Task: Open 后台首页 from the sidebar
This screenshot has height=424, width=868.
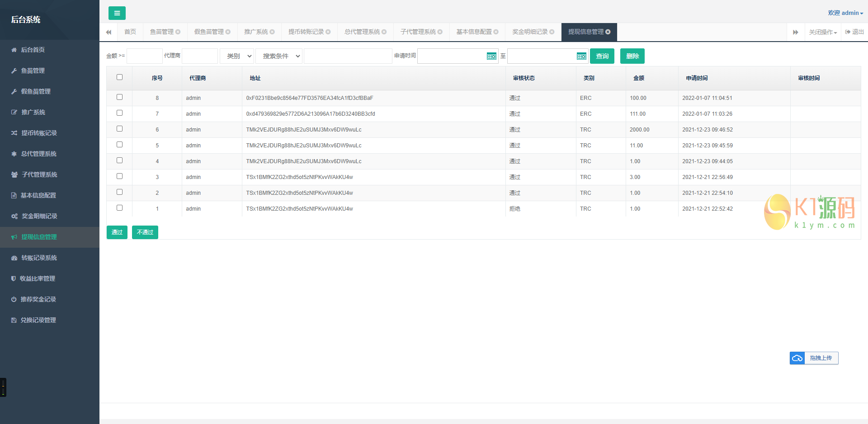Action: pyautogui.click(x=33, y=50)
